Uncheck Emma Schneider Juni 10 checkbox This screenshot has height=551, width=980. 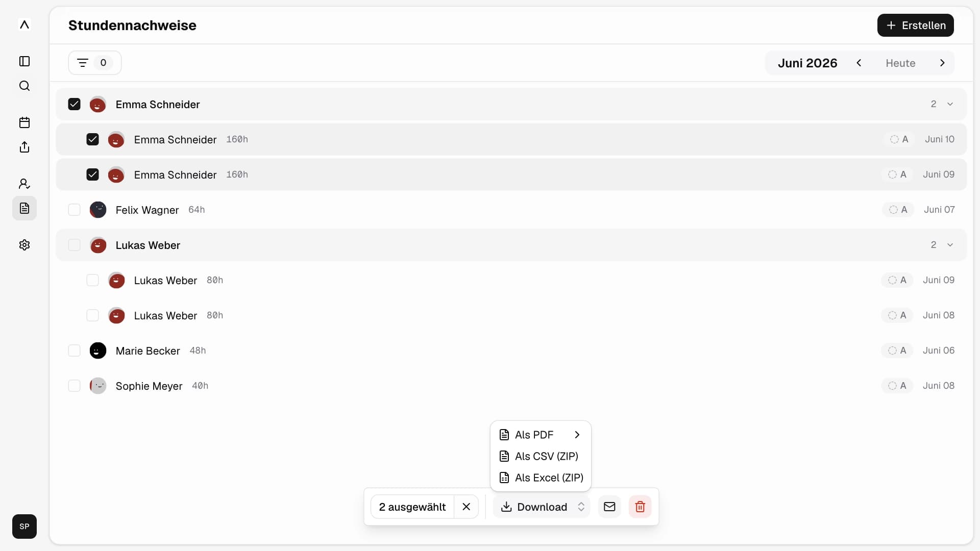pyautogui.click(x=92, y=139)
